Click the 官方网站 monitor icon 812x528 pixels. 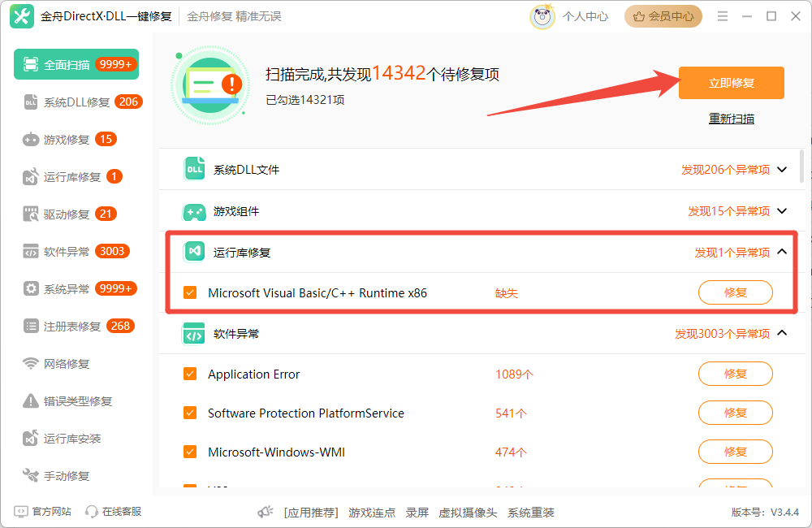(21, 512)
